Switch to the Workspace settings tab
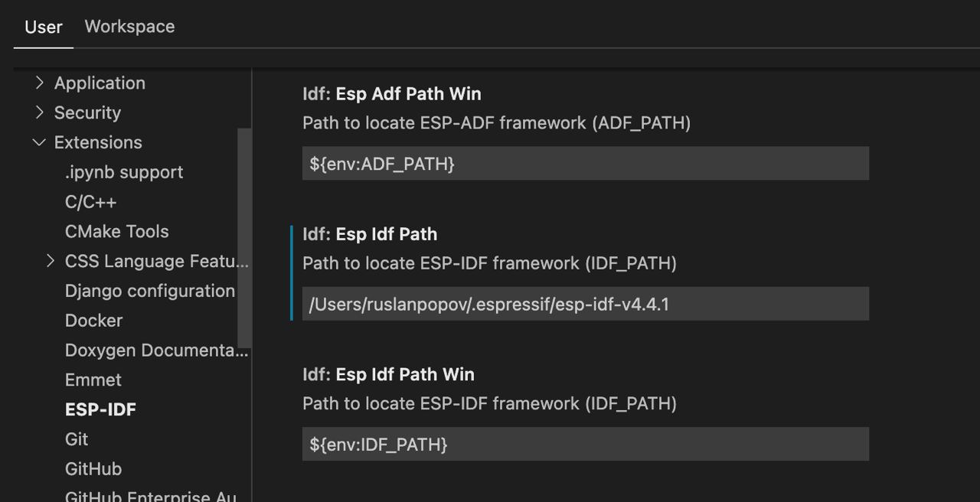980x502 pixels. (x=129, y=27)
